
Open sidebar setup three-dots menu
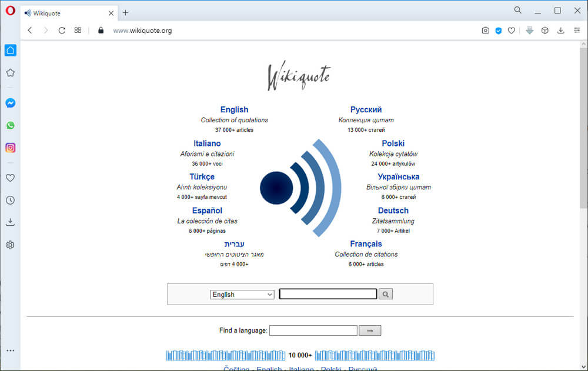[11, 350]
